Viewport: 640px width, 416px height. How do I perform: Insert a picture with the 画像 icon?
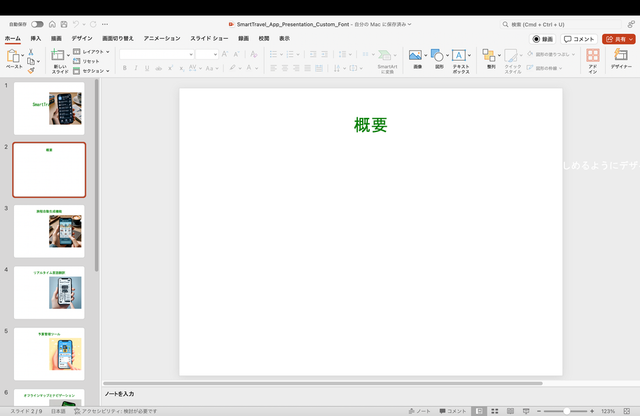[416, 56]
